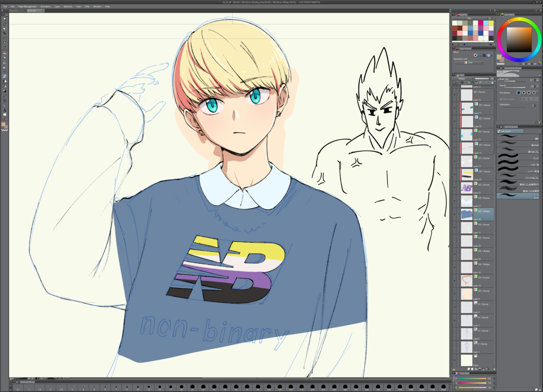The image size is (543, 392).
Task: Enable border effect in Layer Property
Action: coord(475,55)
